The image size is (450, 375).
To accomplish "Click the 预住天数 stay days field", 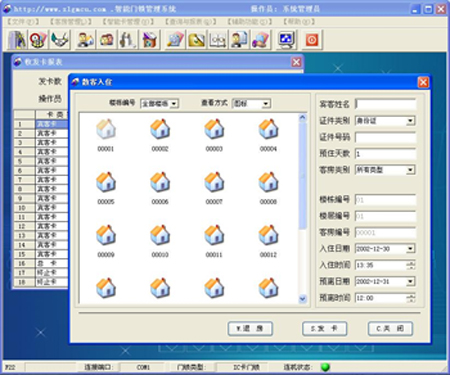I will (385, 154).
